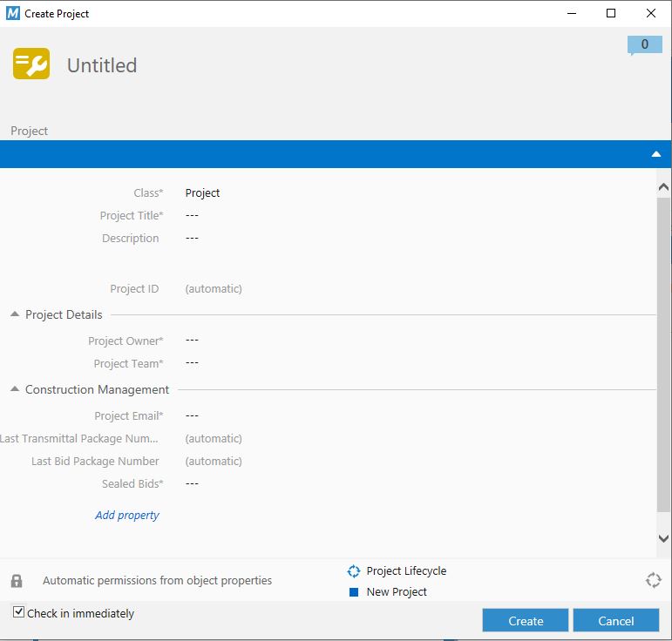The image size is (672, 641).
Task: Set the Sealed Bids field value
Action: (193, 483)
